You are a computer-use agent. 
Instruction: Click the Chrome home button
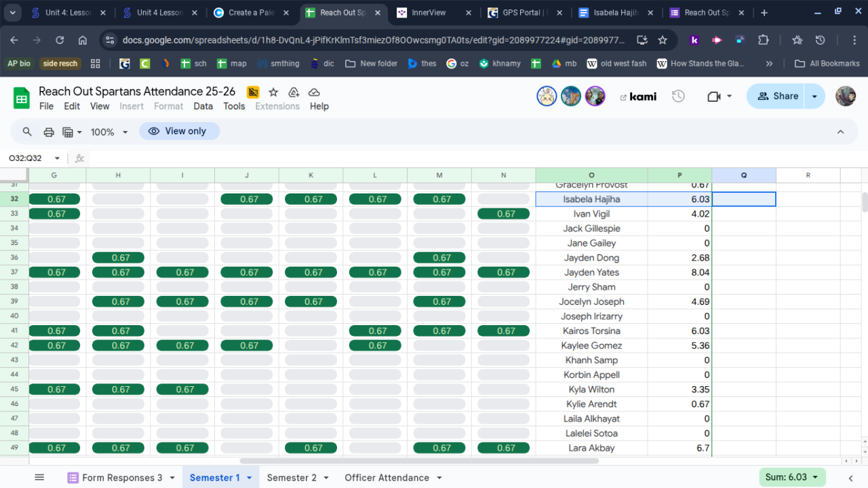click(x=83, y=40)
